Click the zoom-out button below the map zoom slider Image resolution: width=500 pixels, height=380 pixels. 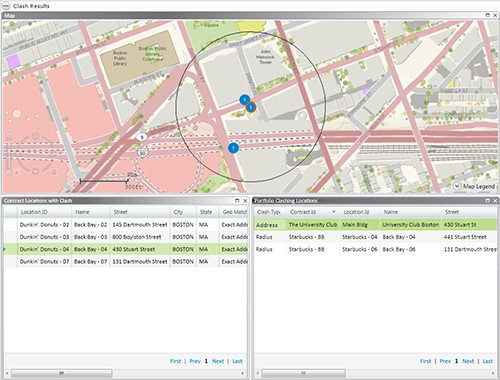pos(9,172)
